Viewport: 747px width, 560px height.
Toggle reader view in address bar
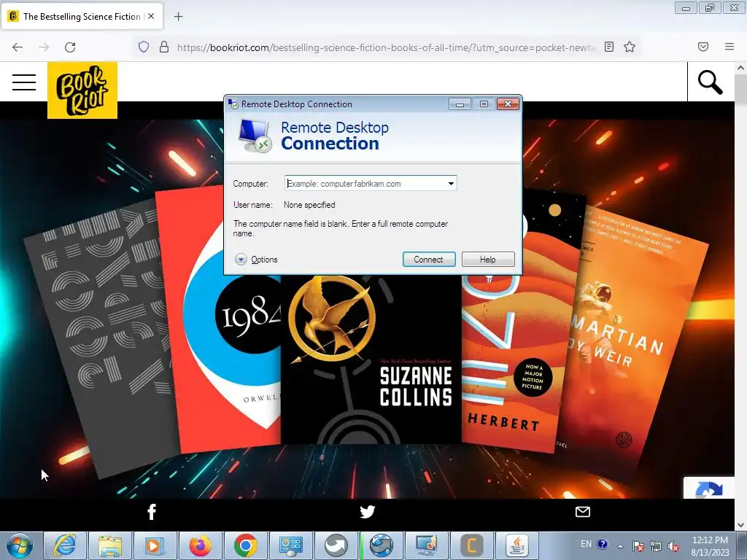point(609,47)
